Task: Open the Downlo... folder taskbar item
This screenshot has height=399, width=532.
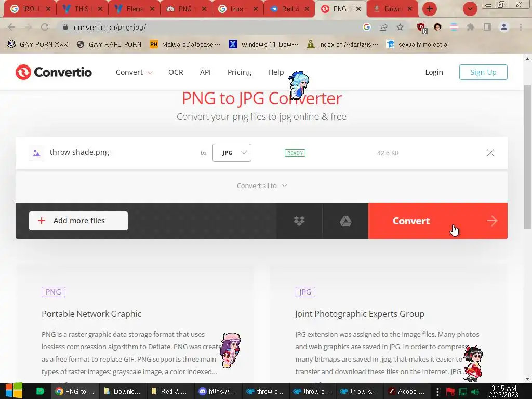Action: pos(123,392)
